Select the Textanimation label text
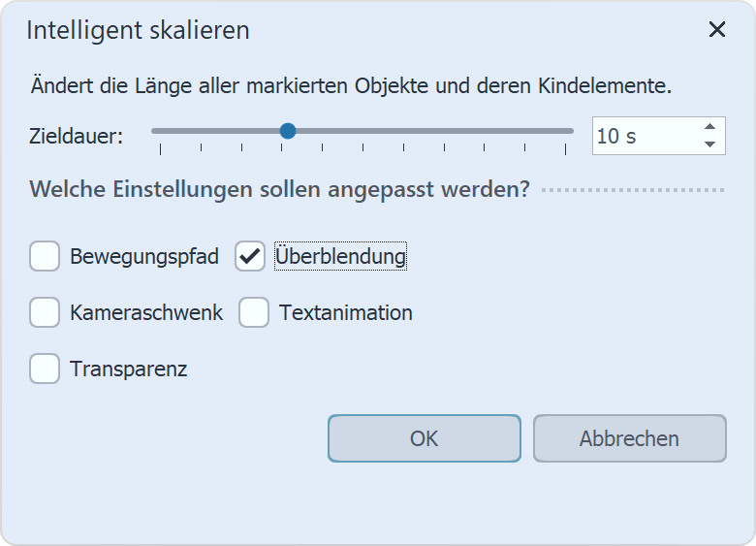The height and width of the screenshot is (546, 756). (346, 313)
